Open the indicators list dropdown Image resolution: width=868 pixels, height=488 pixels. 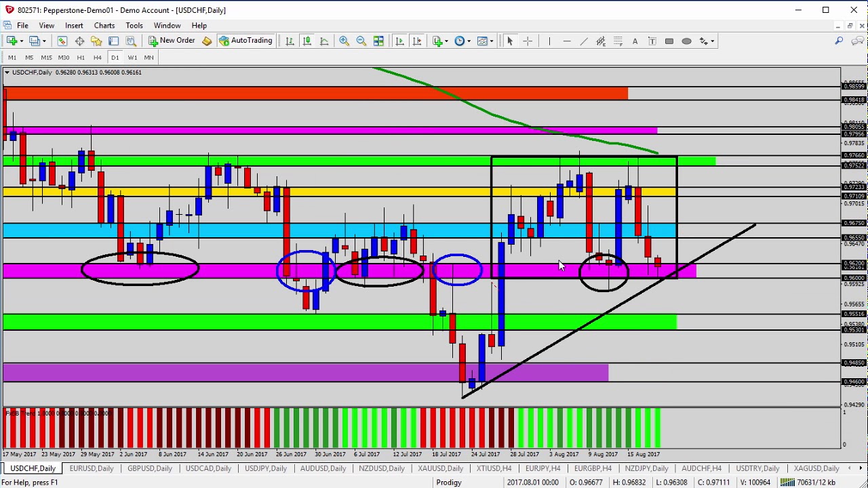[x=446, y=41]
